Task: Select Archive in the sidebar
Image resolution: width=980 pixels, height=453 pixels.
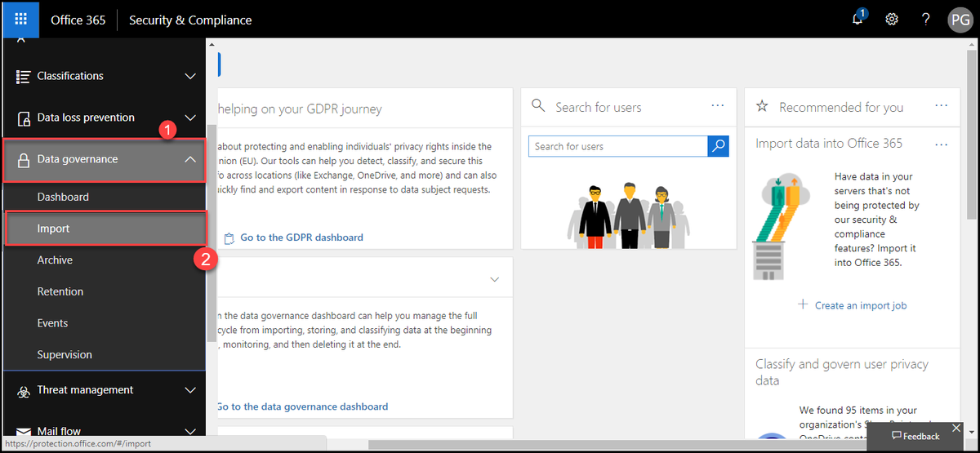Action: pyautogui.click(x=55, y=260)
